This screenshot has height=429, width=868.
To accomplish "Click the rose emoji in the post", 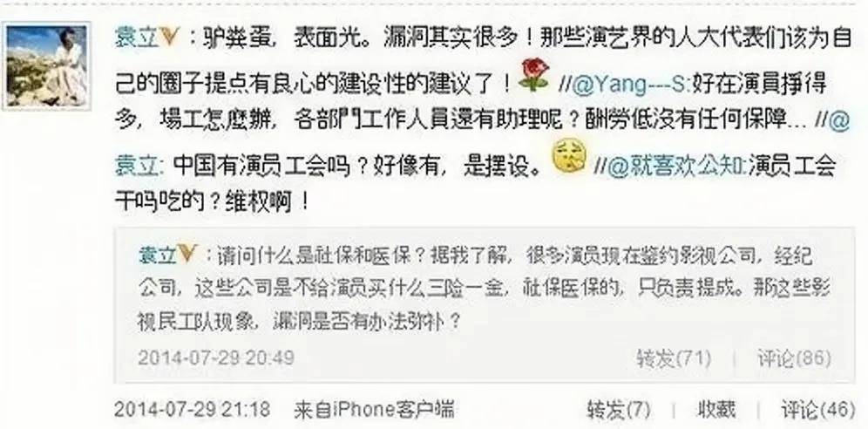I will [533, 77].
